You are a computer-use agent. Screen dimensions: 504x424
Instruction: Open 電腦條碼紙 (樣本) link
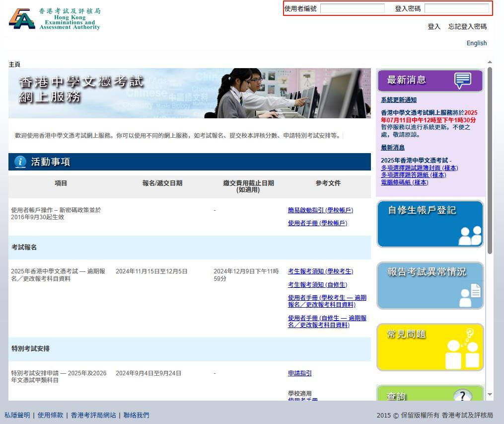click(x=404, y=182)
